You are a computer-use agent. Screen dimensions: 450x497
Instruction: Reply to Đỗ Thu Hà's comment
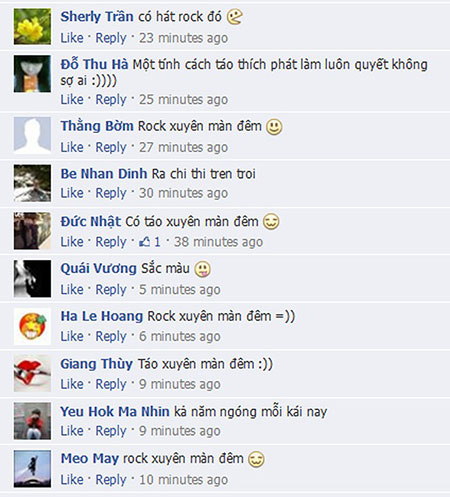coord(111,99)
